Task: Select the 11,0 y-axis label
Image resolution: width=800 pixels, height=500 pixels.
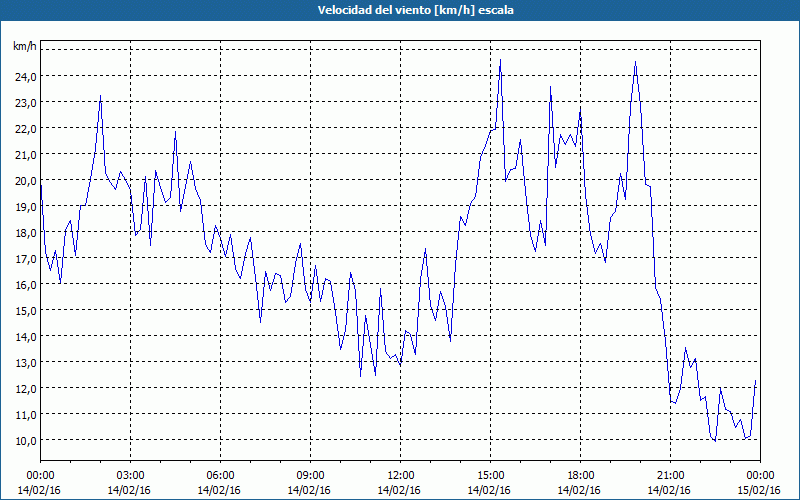Action: click(26, 415)
